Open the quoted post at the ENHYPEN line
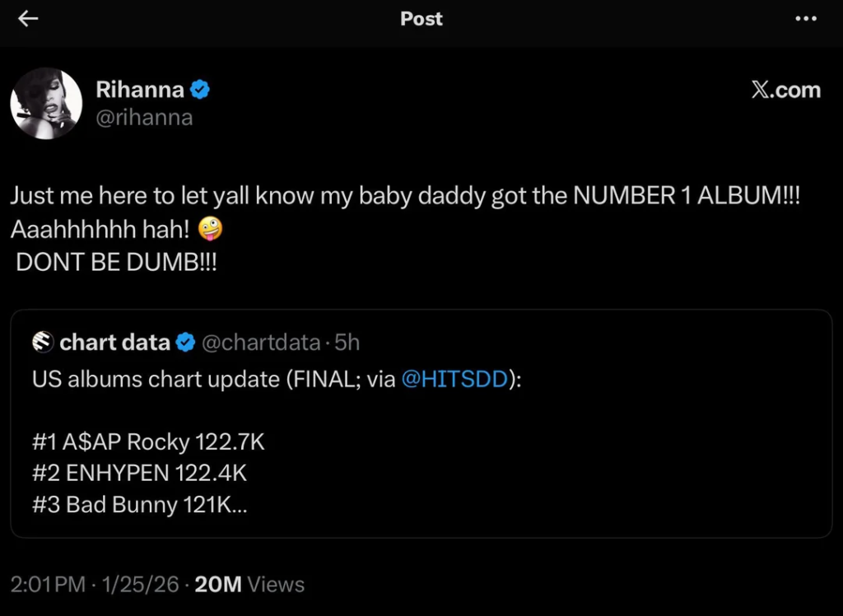843x616 pixels. coord(140,474)
